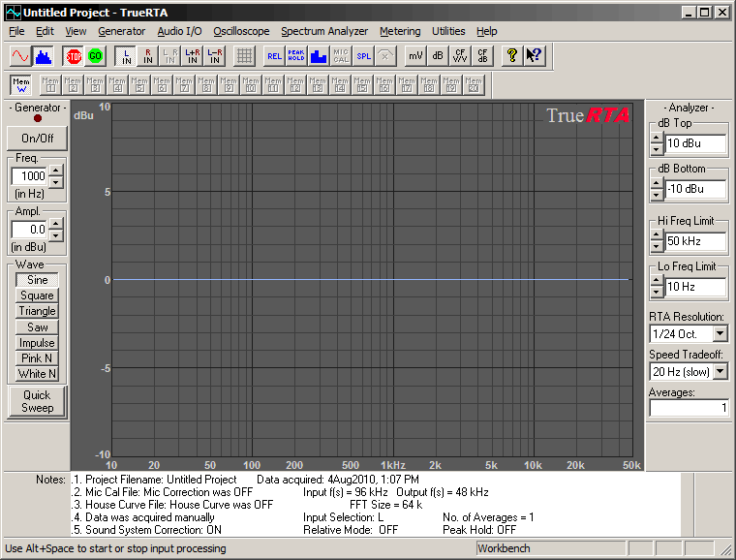The image size is (736, 560).
Task: Open the Spectrum Analyzer menu
Action: coord(324,31)
